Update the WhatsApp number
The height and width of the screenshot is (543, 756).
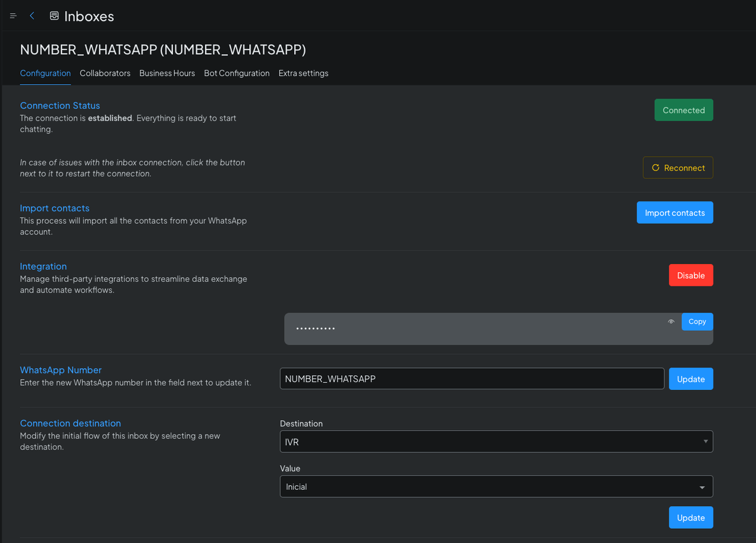coord(690,379)
